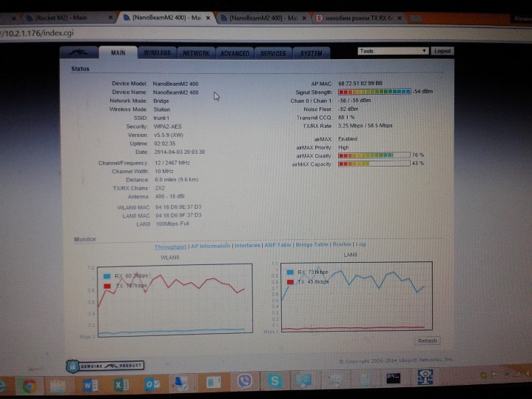Click the airMAX Priority value High

tap(343, 147)
